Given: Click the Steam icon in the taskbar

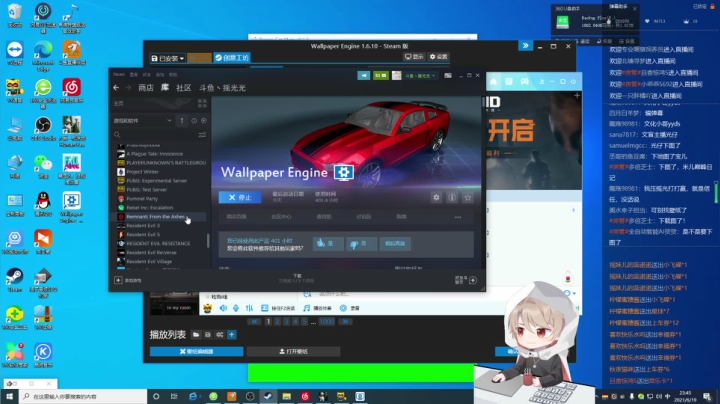Looking at the screenshot, I should click(268, 396).
